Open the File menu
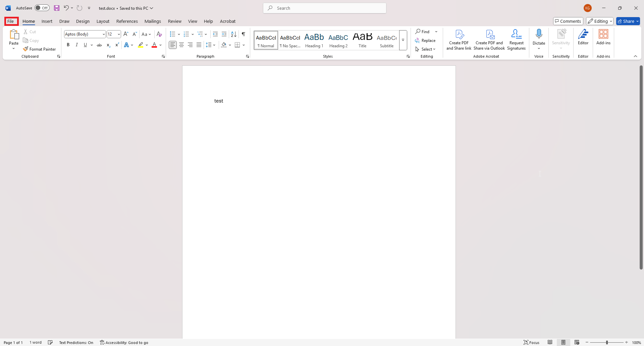 click(11, 21)
